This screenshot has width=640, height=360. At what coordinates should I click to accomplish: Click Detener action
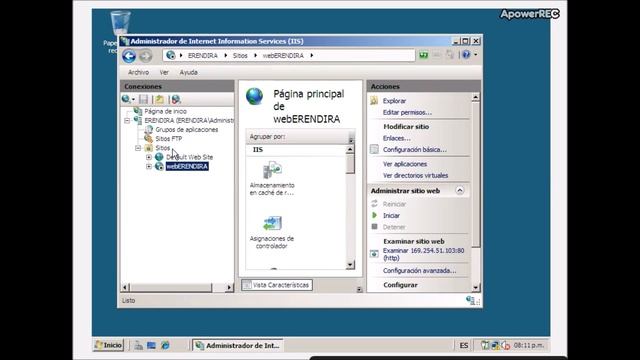click(394, 227)
